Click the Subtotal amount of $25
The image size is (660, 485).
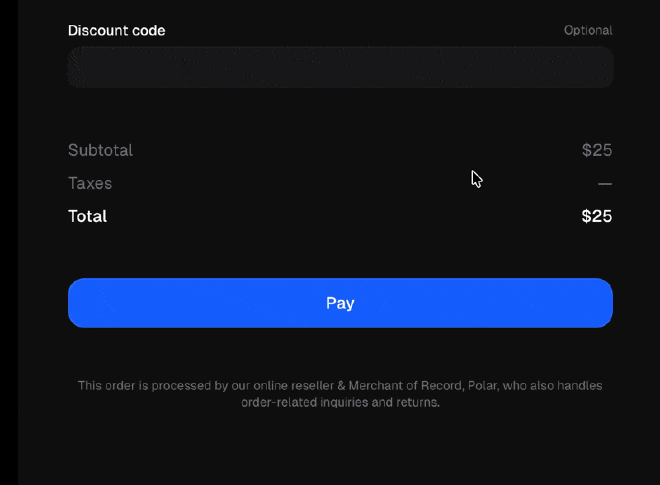click(596, 150)
